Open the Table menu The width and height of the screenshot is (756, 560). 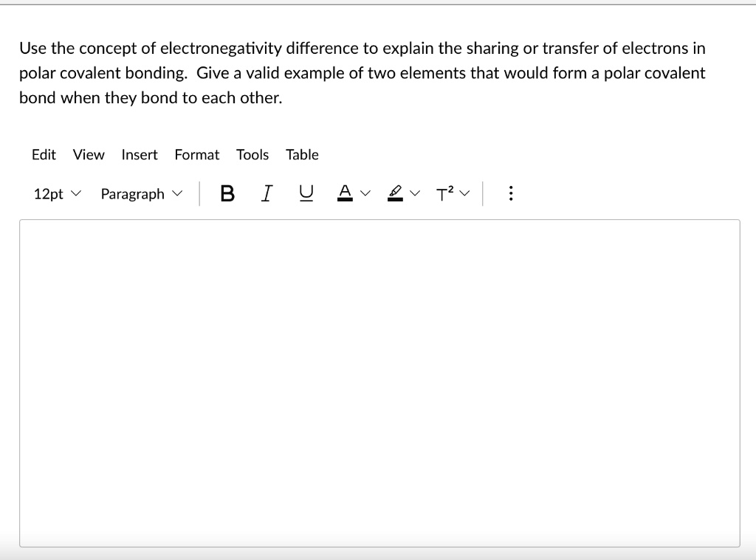click(303, 155)
